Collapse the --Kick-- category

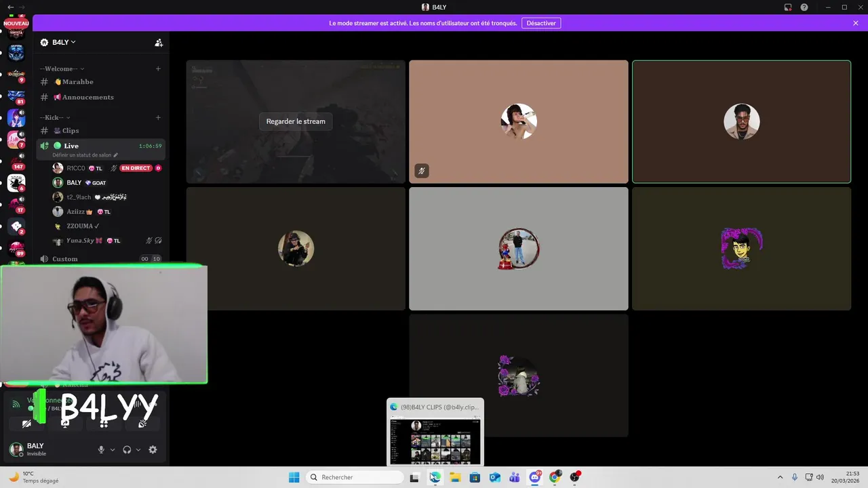tap(55, 117)
